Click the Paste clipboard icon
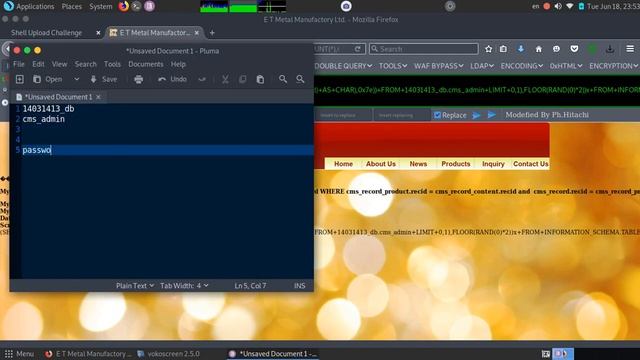This screenshot has width=640, height=360. (x=260, y=79)
